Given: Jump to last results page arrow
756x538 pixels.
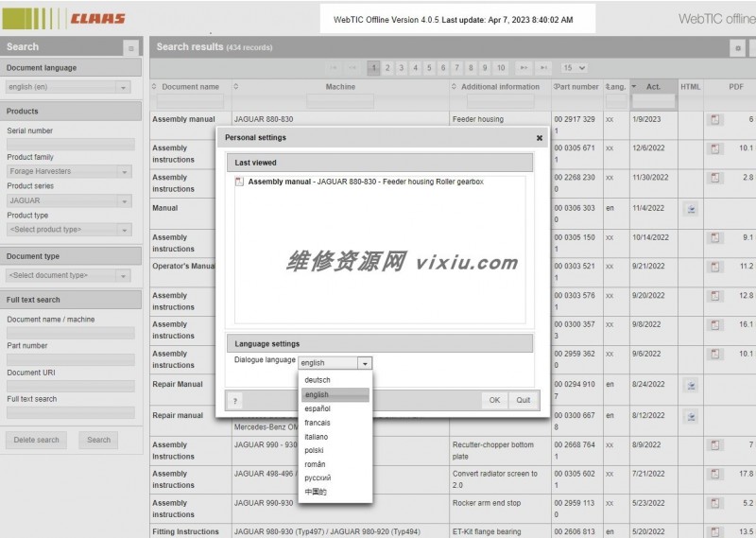Looking at the screenshot, I should click(543, 68).
